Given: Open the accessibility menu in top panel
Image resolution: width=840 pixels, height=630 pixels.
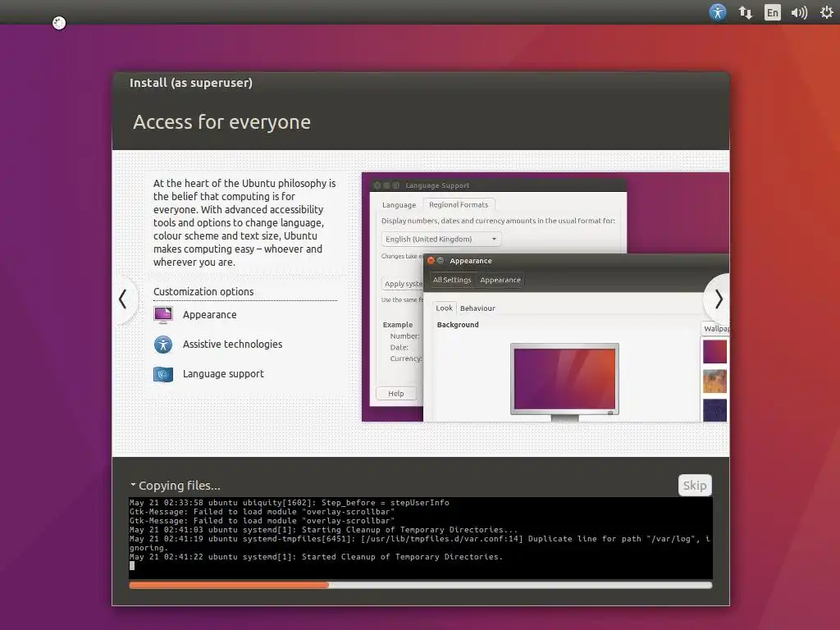Looking at the screenshot, I should tap(717, 11).
